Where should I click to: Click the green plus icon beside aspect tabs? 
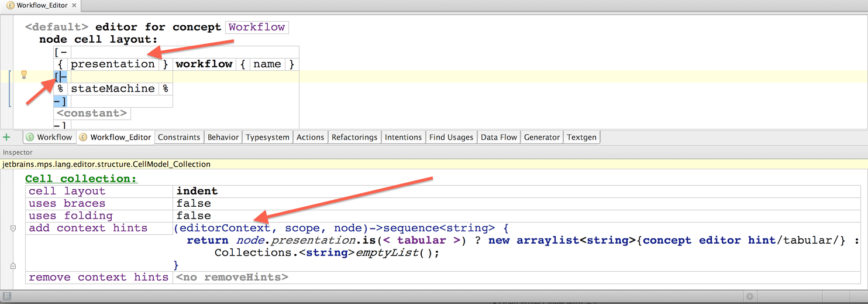coord(7,137)
